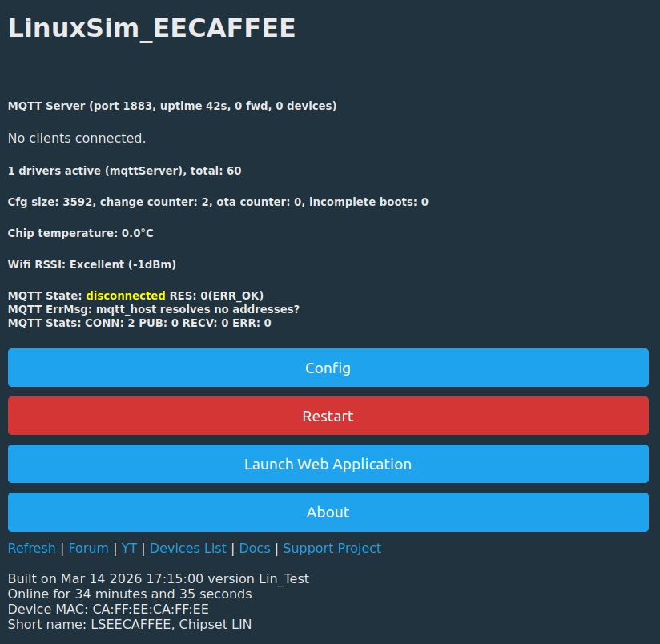Click the Chip temperature reading

[x=81, y=233]
